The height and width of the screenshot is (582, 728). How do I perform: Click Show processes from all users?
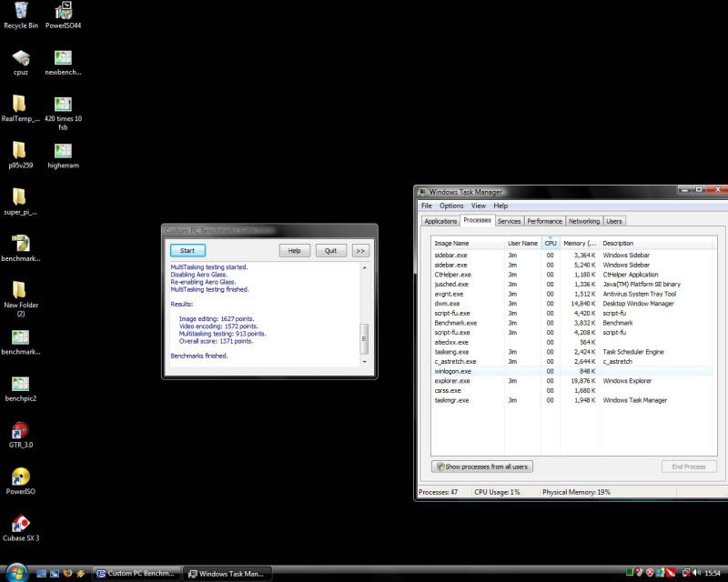tap(482, 467)
